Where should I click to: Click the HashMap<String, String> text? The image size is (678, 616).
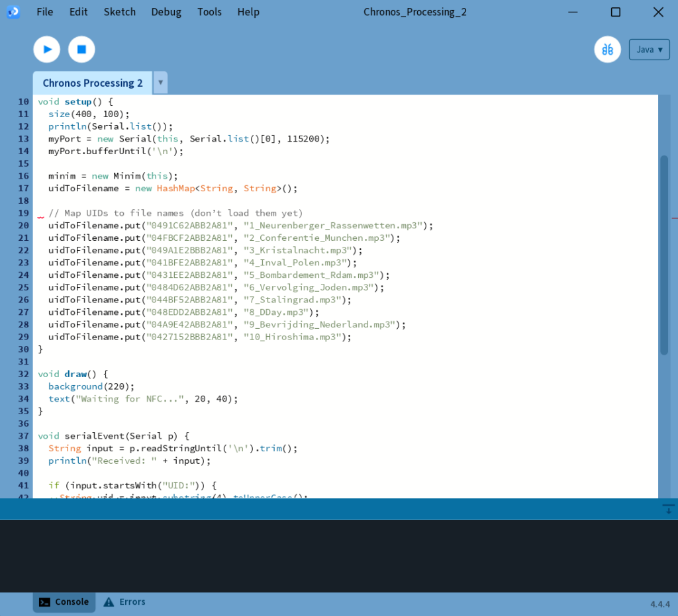[x=218, y=189]
